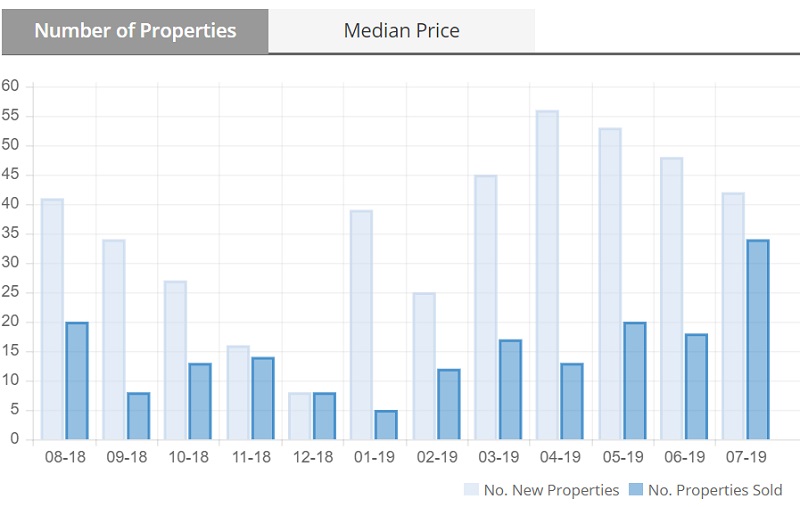Click the 12-18 properties sold bar
The height and width of the screenshot is (507, 800).
tap(325, 416)
